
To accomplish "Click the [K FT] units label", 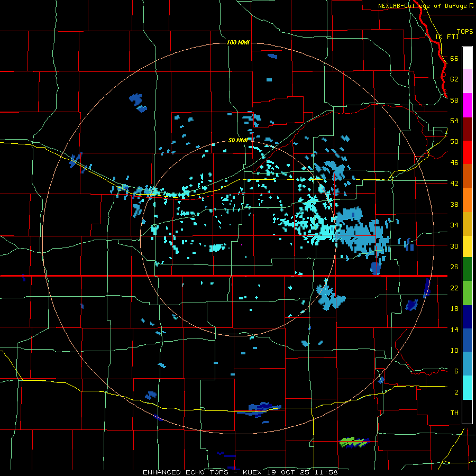I will 447,36.
